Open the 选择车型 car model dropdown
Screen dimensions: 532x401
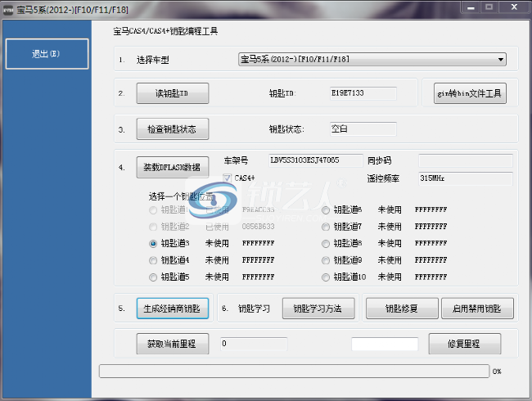(x=372, y=60)
